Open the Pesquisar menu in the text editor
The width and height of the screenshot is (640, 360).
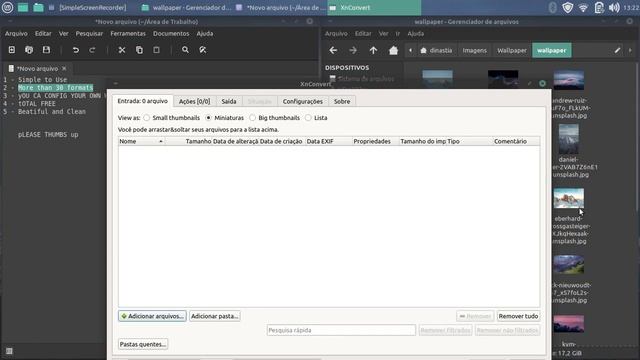pos(89,33)
